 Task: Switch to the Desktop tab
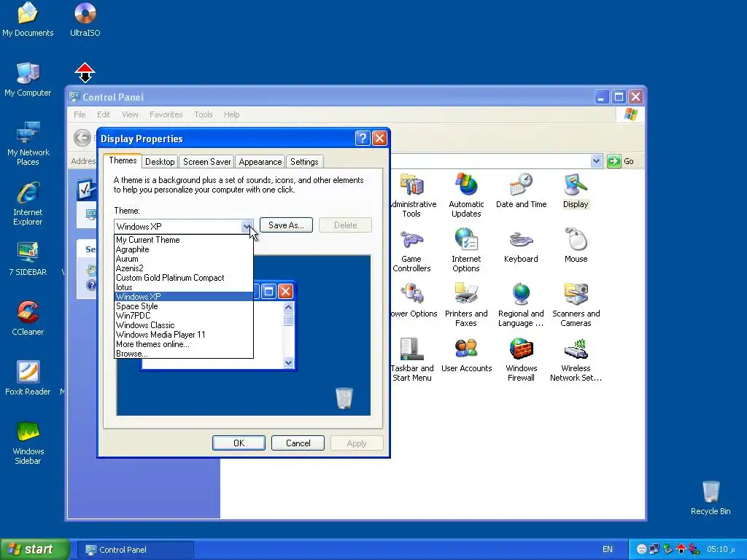(x=160, y=162)
